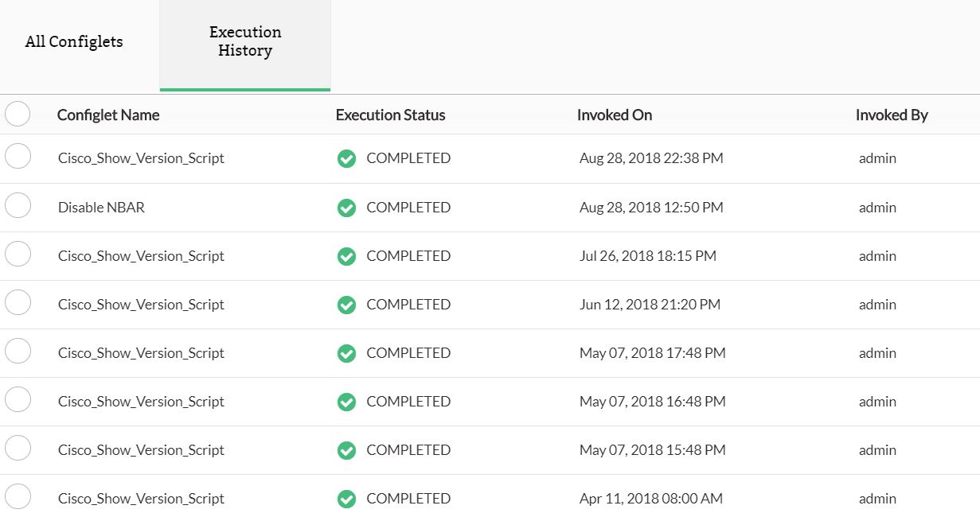Click green check icon for Disable NBAR row
The height and width of the screenshot is (517, 980).
click(x=346, y=208)
